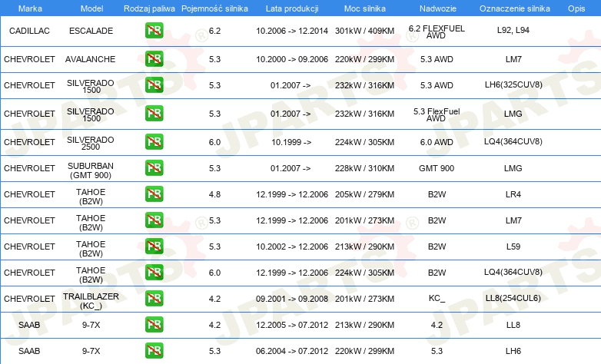
Task: Select engine capacity 6.2 cell
Action: [x=214, y=31]
